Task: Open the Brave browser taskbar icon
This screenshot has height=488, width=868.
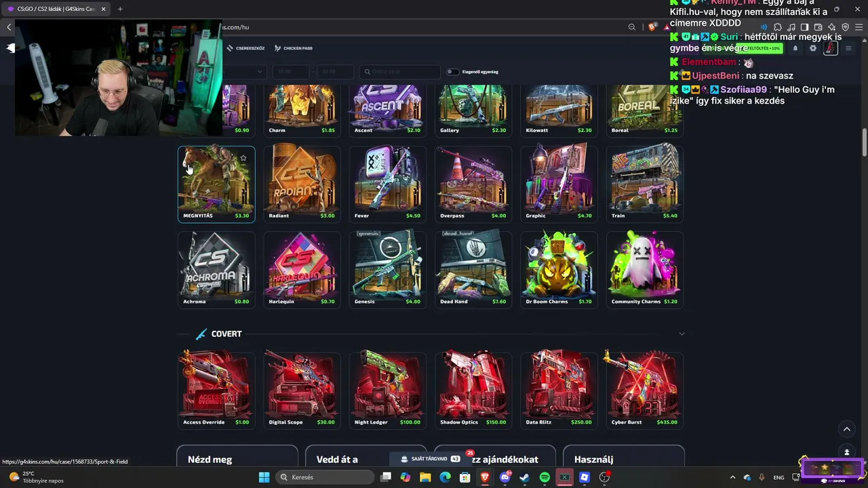Action: click(485, 477)
